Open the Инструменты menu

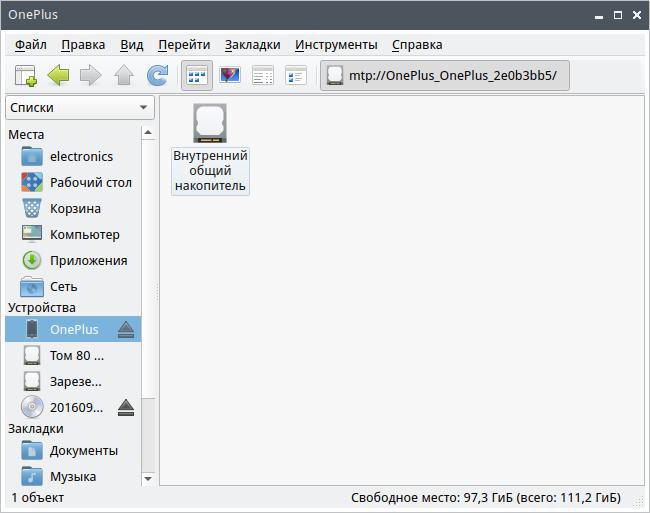[x=336, y=45]
